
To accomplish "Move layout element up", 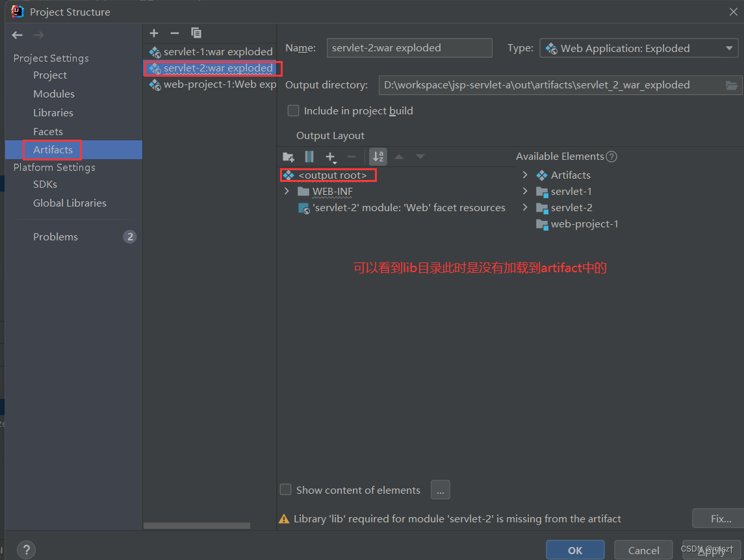I will click(x=399, y=157).
